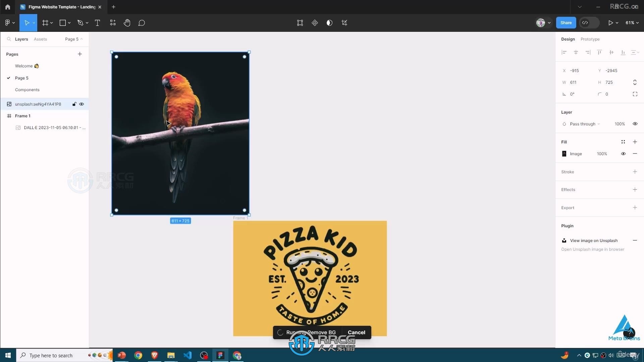Select the Hand/Pan tool
The image size is (644, 362).
click(127, 22)
